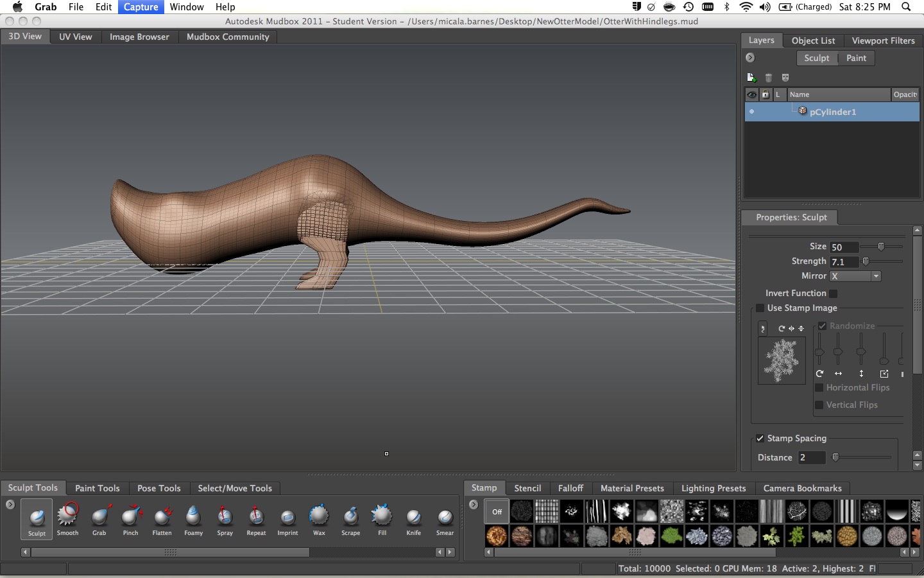
Task: Open Spotlight search in menu bar
Action: coord(906,7)
